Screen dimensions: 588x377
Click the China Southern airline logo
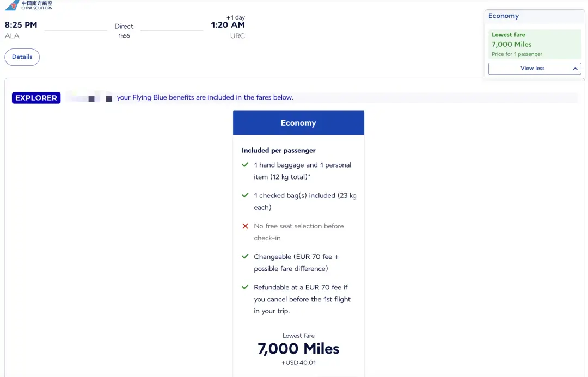[x=29, y=5]
